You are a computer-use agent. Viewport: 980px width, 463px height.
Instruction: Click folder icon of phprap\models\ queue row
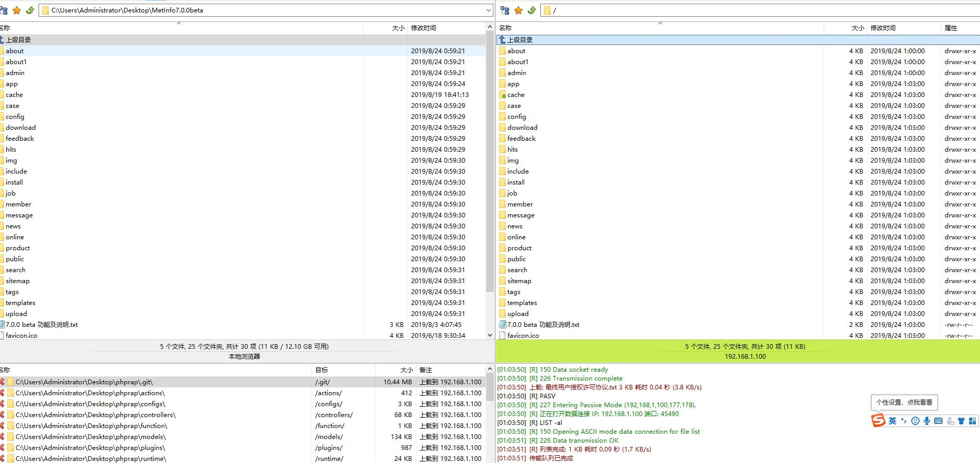pyautogui.click(x=10, y=437)
